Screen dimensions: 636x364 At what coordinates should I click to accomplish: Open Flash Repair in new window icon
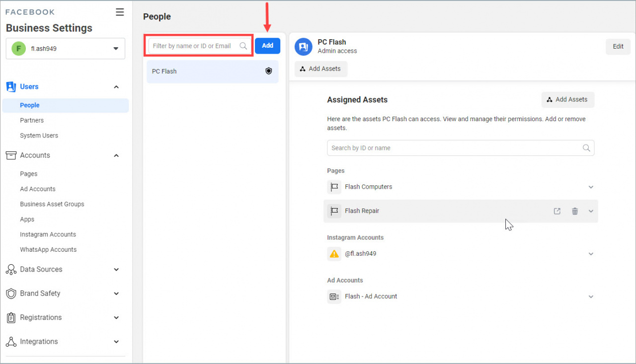click(557, 211)
